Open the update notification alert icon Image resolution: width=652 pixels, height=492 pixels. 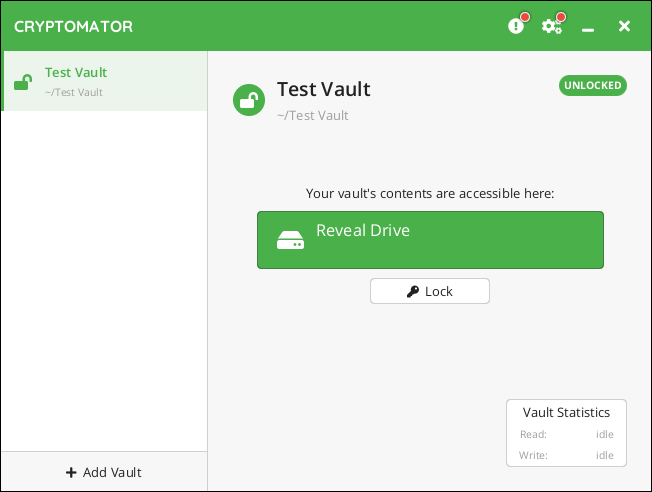pyautogui.click(x=516, y=26)
